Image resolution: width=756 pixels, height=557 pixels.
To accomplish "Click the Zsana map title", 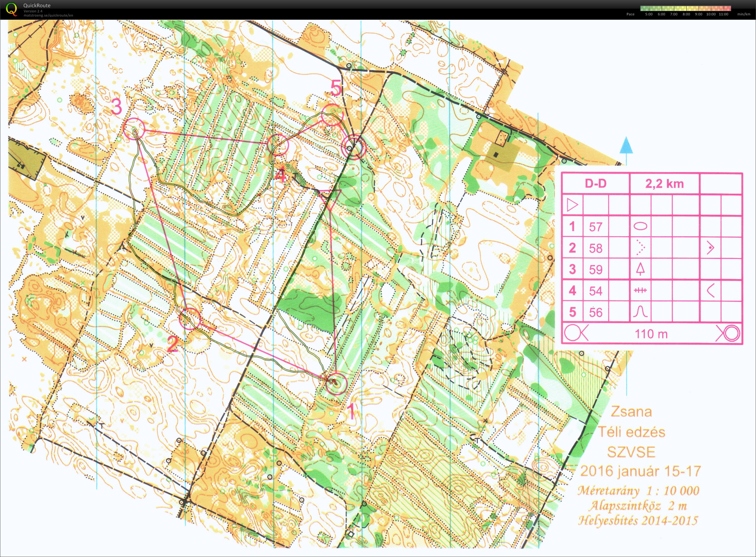I will tap(631, 411).
